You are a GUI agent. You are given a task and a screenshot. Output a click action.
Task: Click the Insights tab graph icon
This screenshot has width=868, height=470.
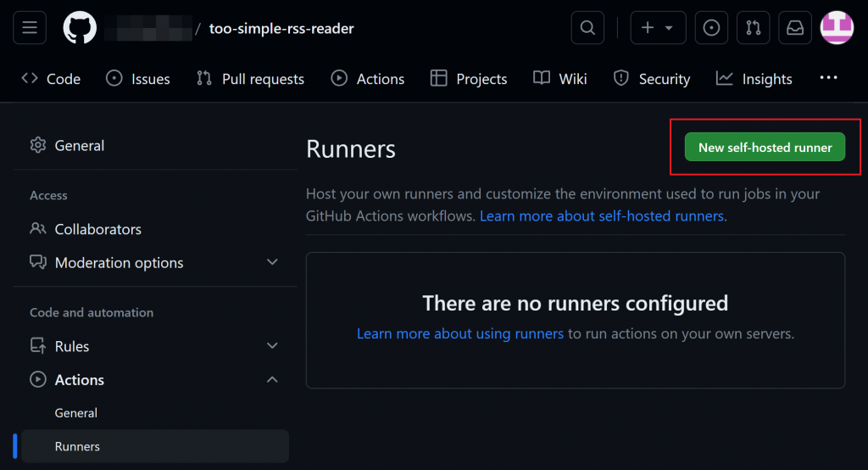pos(724,78)
